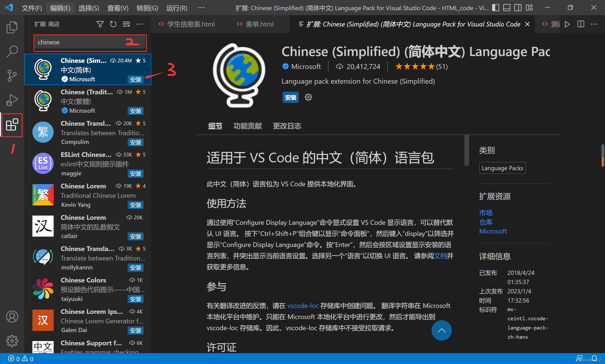Open extension manage gear dropdown

(x=308, y=97)
